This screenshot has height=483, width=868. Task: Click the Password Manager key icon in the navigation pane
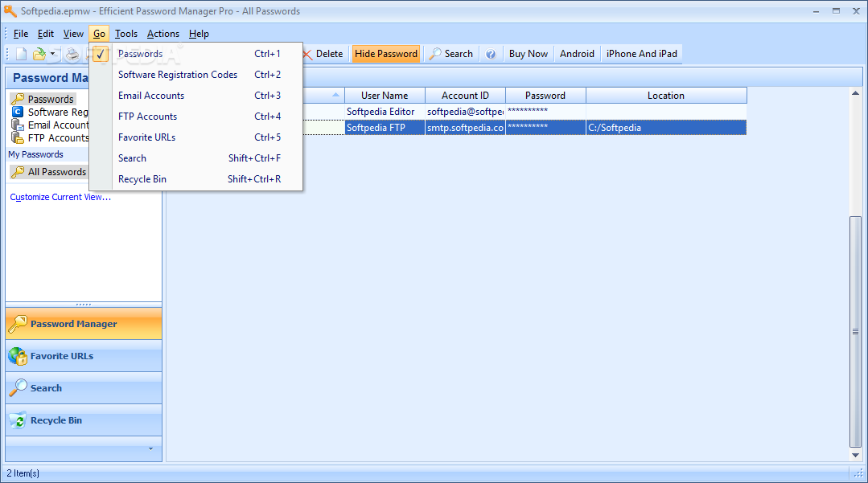pos(18,324)
